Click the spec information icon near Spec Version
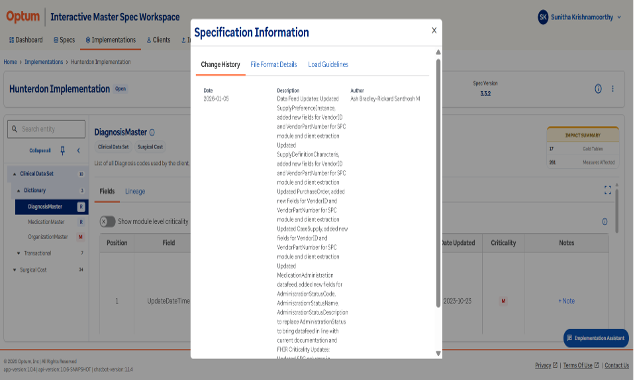The image size is (634, 380). [598, 89]
